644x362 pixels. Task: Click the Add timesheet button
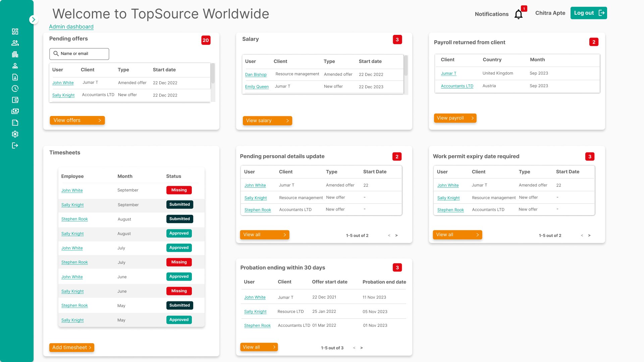[x=72, y=348]
